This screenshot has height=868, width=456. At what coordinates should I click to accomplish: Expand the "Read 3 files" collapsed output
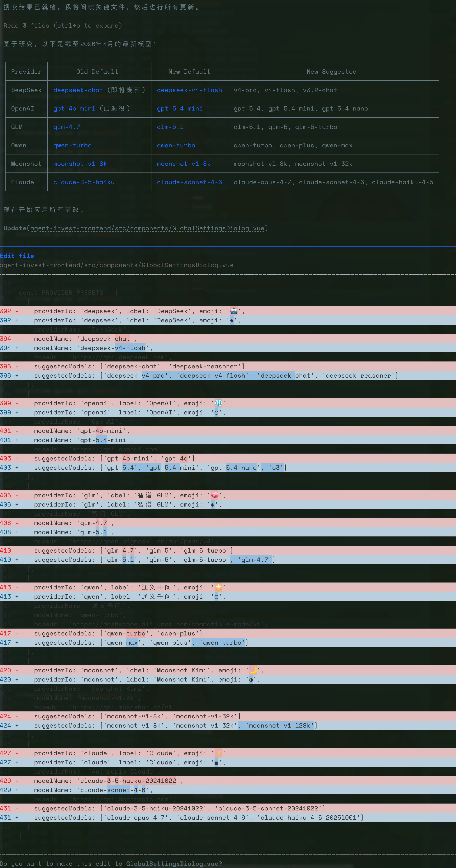point(63,26)
